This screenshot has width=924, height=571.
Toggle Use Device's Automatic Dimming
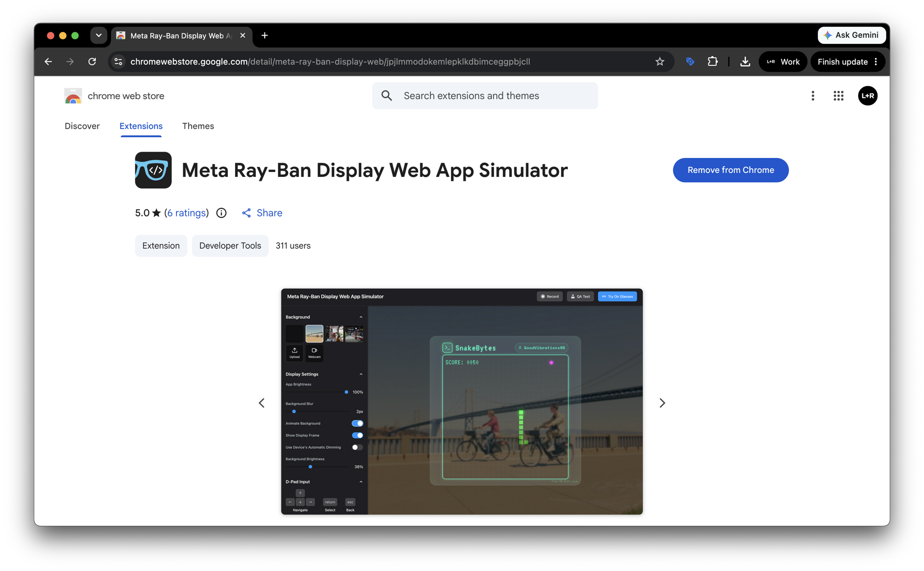357,447
